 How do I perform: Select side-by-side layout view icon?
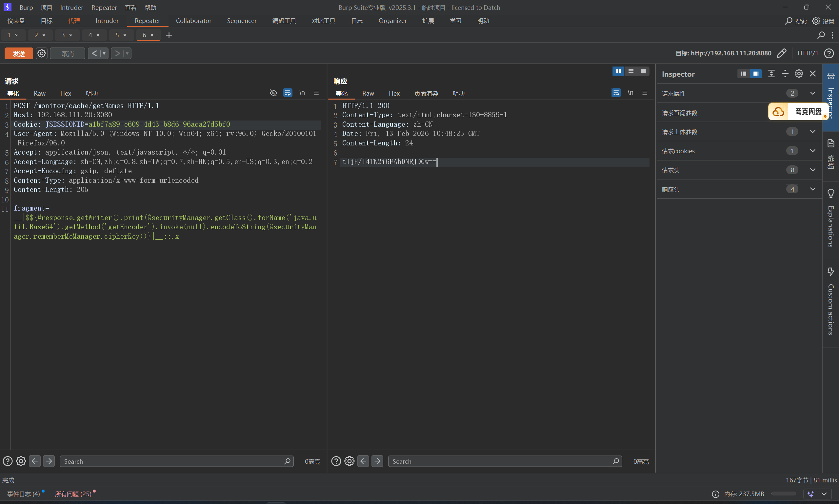coord(618,71)
